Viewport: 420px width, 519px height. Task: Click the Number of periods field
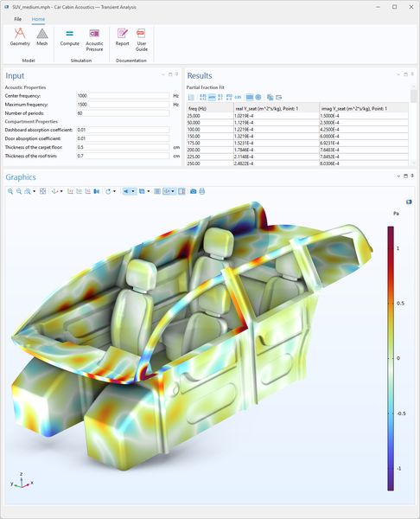pyautogui.click(x=123, y=113)
